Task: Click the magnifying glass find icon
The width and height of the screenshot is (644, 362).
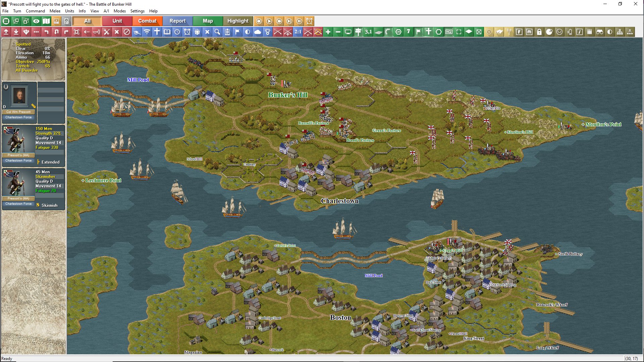Action: [x=217, y=32]
